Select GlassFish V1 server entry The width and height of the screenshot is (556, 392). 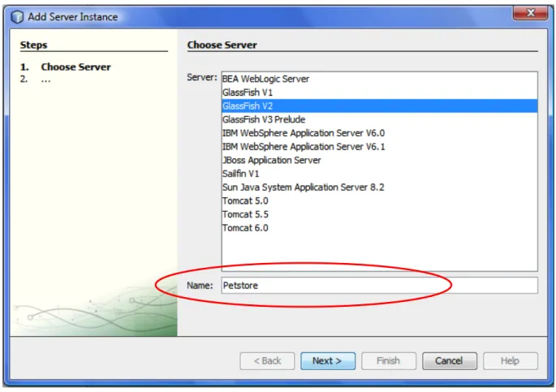point(379,93)
